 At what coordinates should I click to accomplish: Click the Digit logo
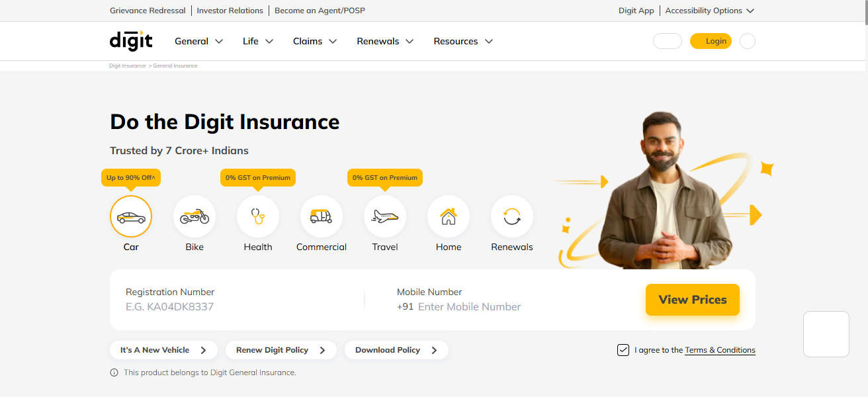[131, 40]
